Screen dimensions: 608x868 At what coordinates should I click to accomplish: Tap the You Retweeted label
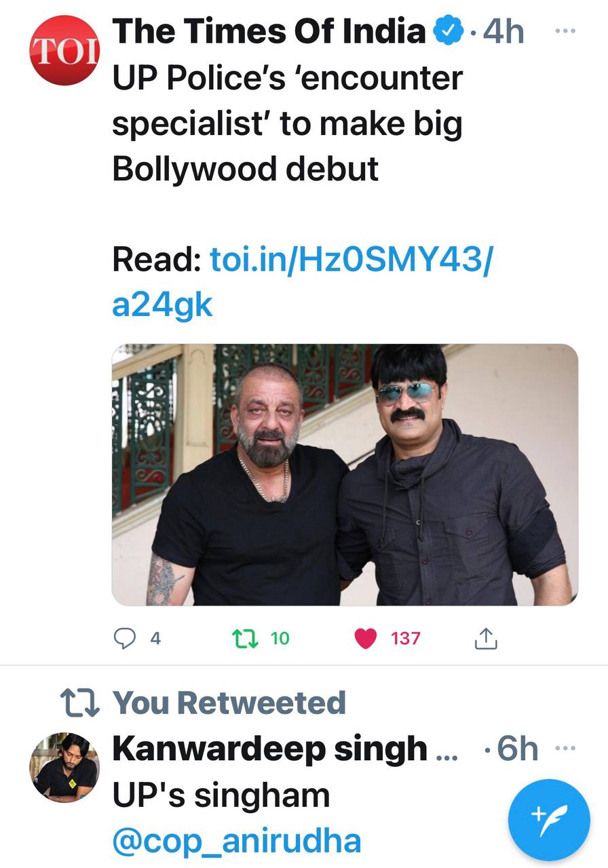(x=229, y=703)
